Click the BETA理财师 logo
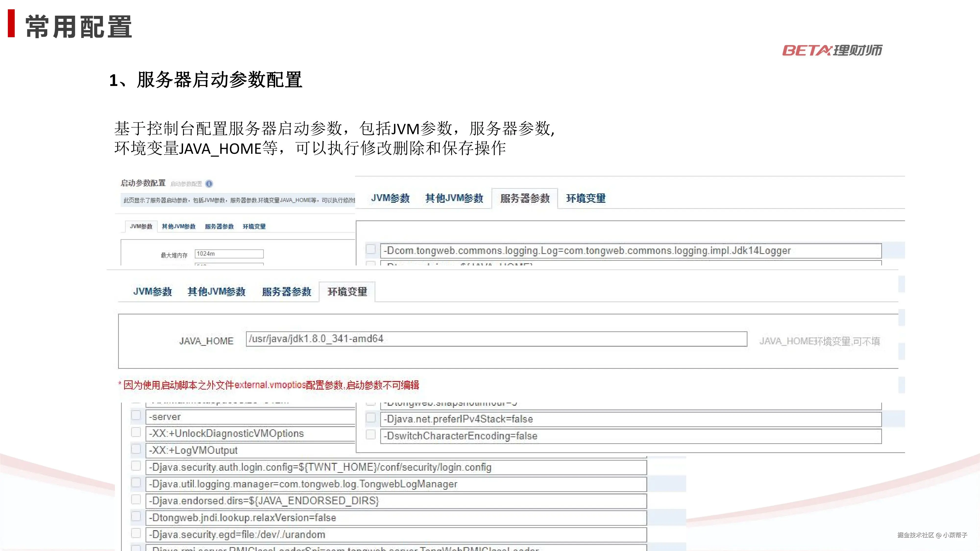The image size is (980, 551). click(x=832, y=50)
